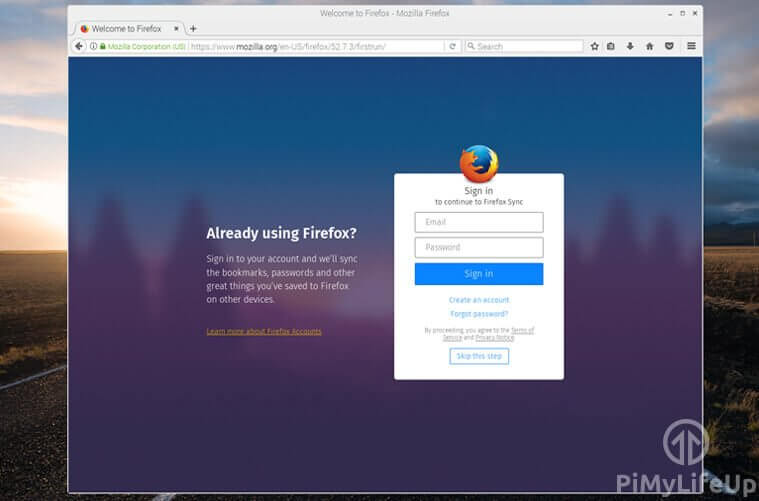Image resolution: width=759 pixels, height=501 pixels.
Task: Open the hamburger menu
Action: coord(691,46)
